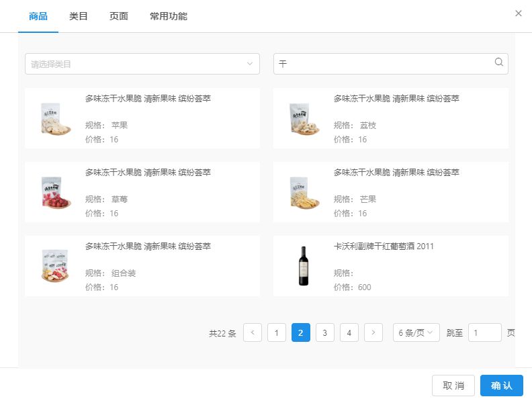Click the search magnifier icon
This screenshot has width=532, height=403.
(x=498, y=62)
